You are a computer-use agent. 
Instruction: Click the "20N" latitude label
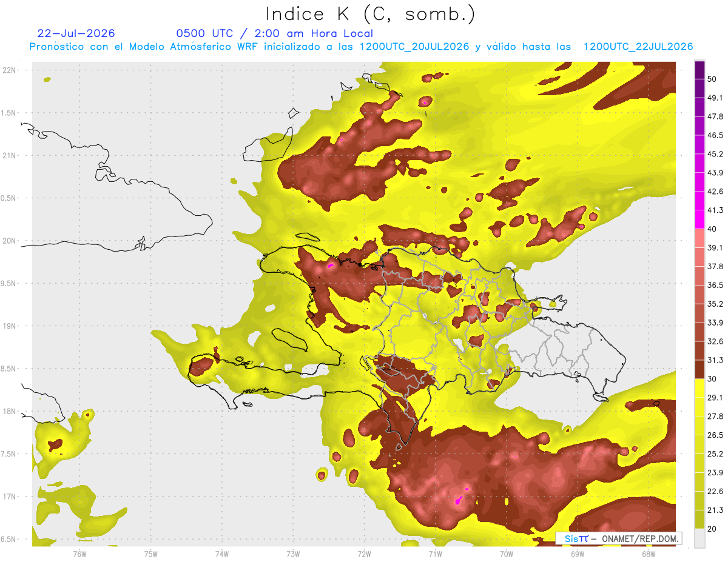click(x=8, y=241)
